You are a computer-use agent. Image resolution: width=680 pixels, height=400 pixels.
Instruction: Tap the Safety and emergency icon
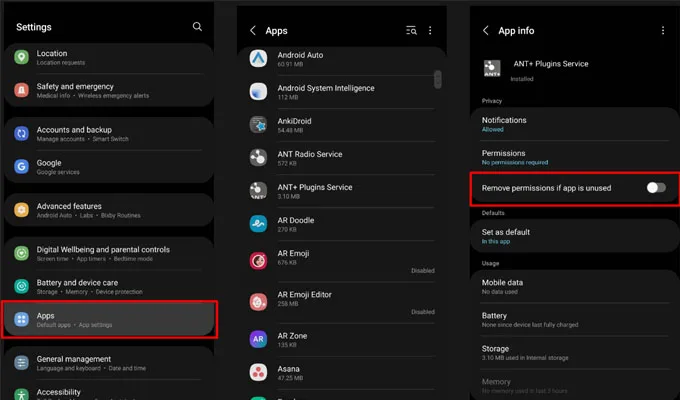pyautogui.click(x=21, y=90)
